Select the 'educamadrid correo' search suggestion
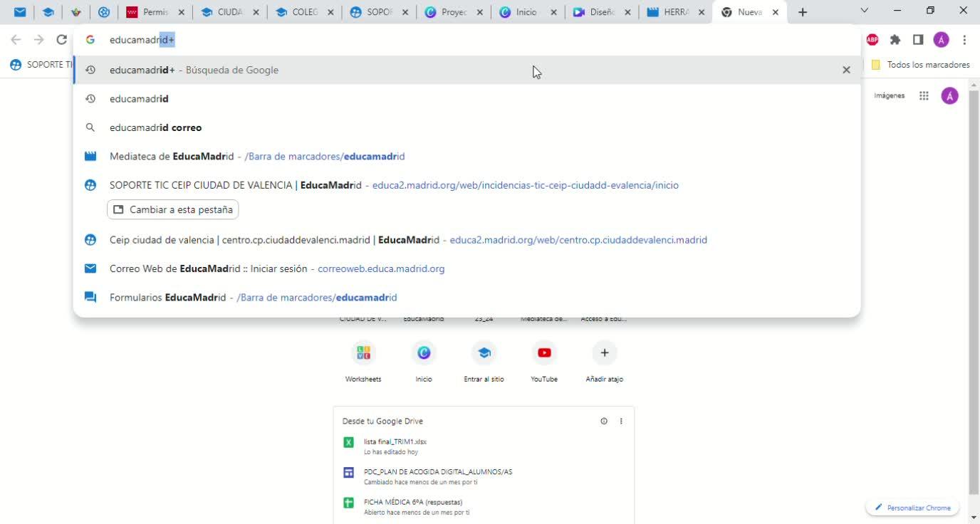Screen dimensions: 980x524 pyautogui.click(x=466, y=127)
